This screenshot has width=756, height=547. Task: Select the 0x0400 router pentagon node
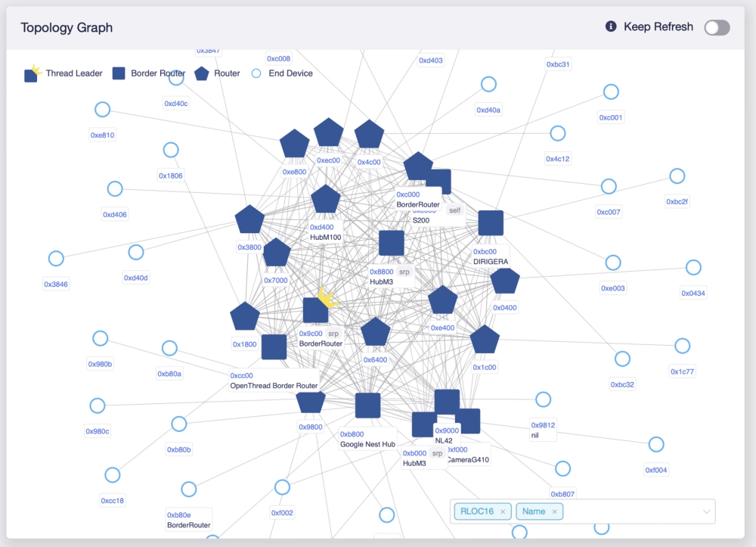coord(505,280)
